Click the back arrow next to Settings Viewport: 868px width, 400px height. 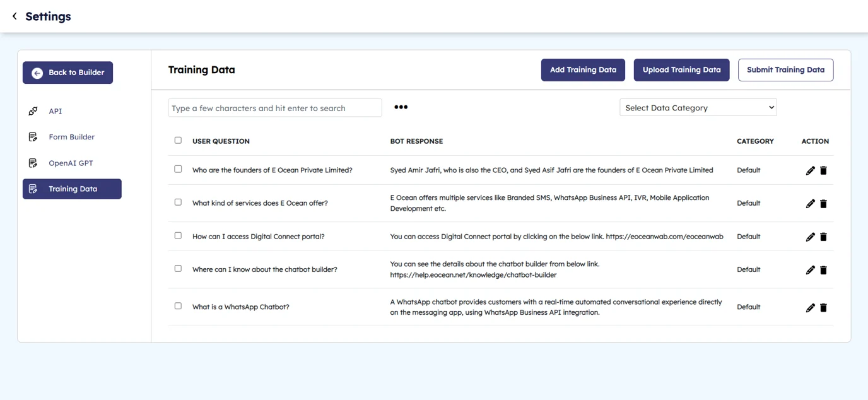15,16
